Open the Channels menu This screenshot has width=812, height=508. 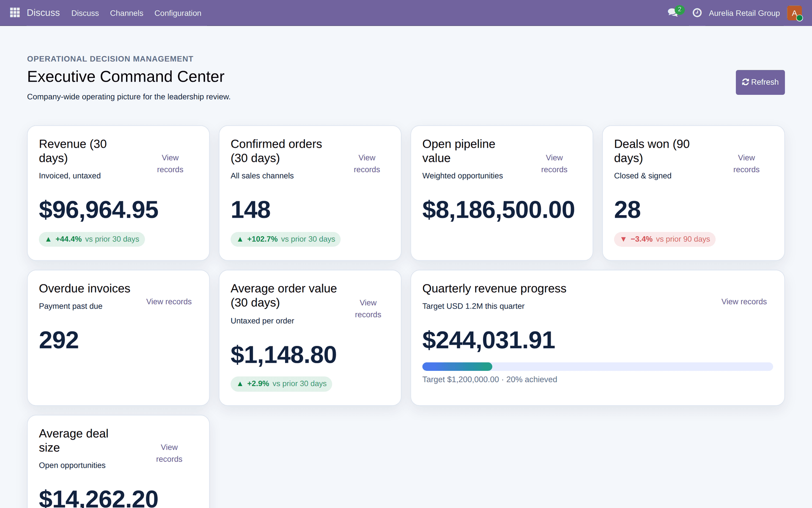(x=126, y=13)
